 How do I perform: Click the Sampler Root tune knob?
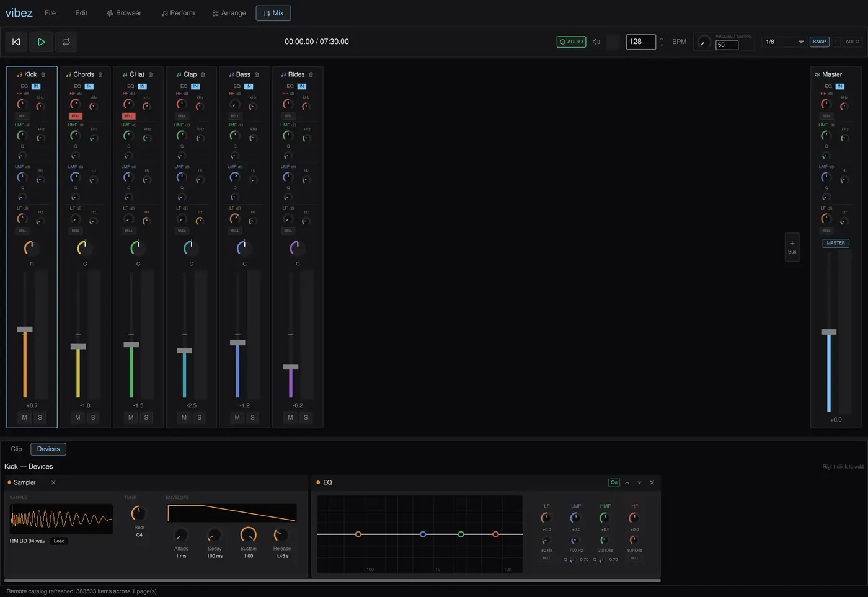point(138,513)
